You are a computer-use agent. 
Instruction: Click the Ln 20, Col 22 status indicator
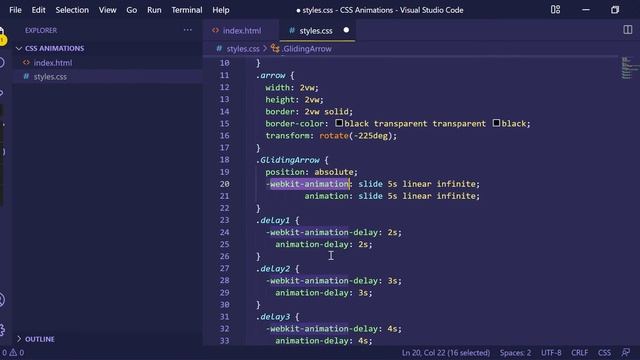click(446, 353)
